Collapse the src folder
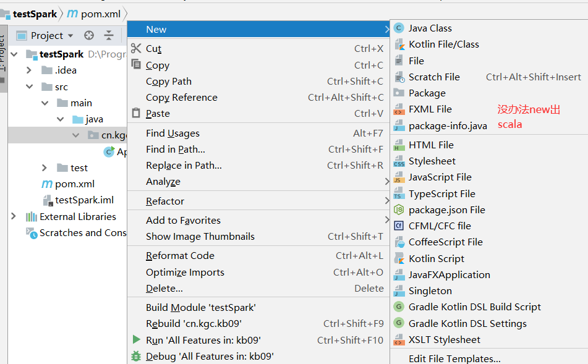Viewport: 588px width, 364px height. point(29,87)
